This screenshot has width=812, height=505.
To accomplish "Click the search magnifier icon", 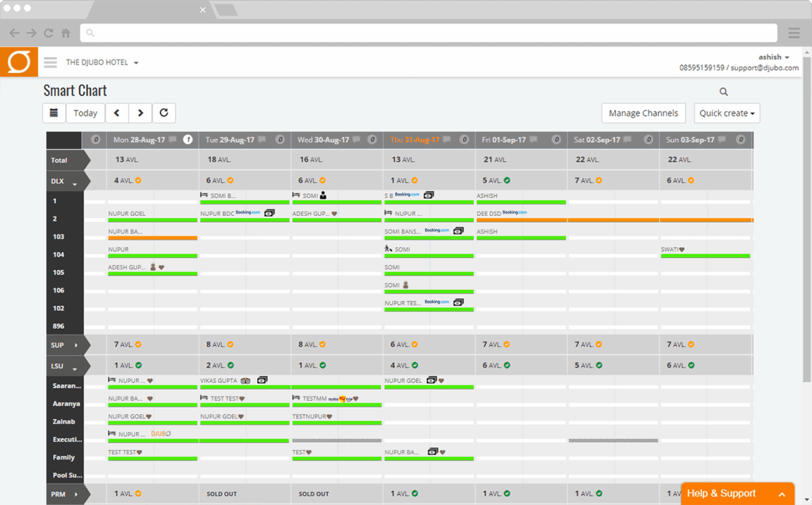I will tap(723, 92).
